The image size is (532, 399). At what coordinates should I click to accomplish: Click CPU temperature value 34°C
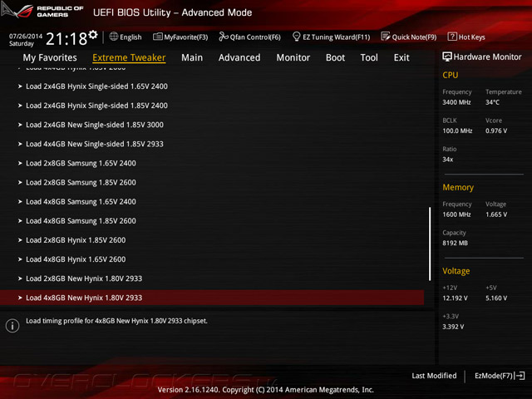coord(492,102)
